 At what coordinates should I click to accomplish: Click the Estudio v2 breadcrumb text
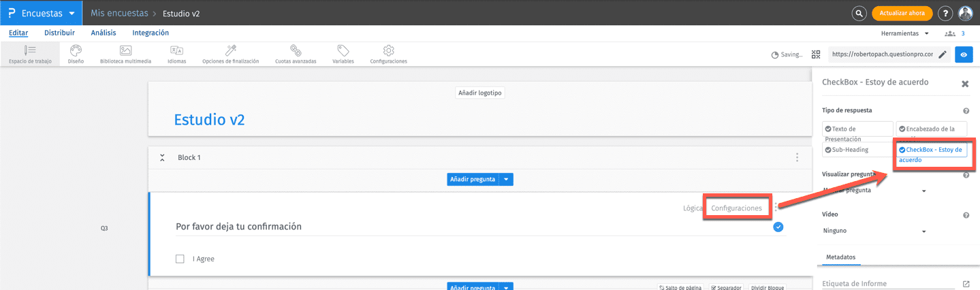pyautogui.click(x=181, y=13)
